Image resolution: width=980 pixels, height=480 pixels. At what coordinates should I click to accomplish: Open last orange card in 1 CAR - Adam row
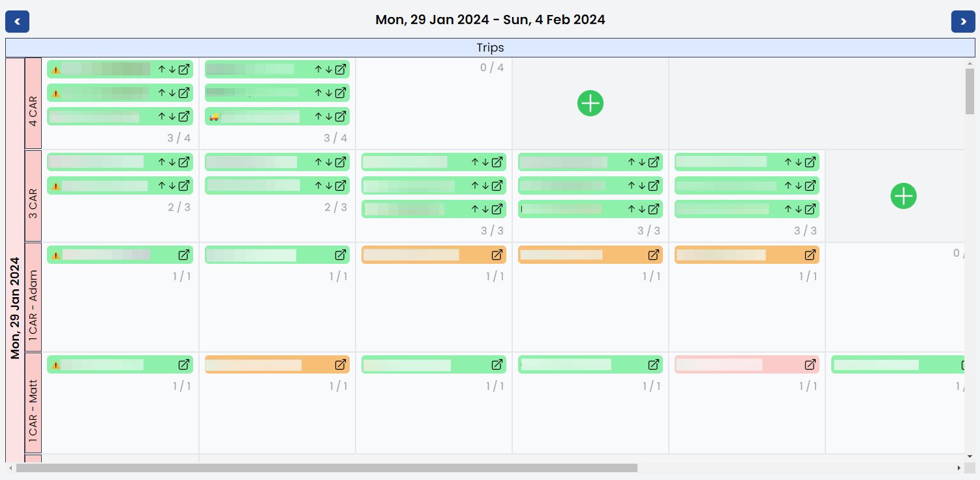click(810, 255)
